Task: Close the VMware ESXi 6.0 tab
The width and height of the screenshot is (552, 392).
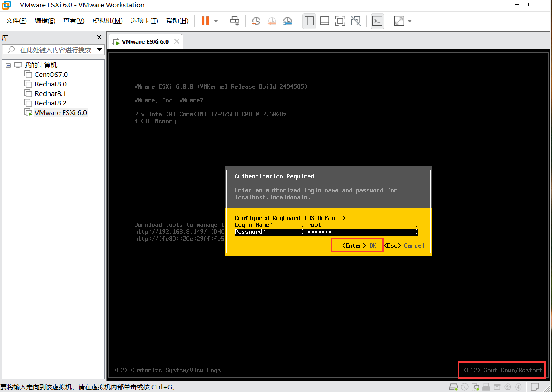Action: (177, 41)
